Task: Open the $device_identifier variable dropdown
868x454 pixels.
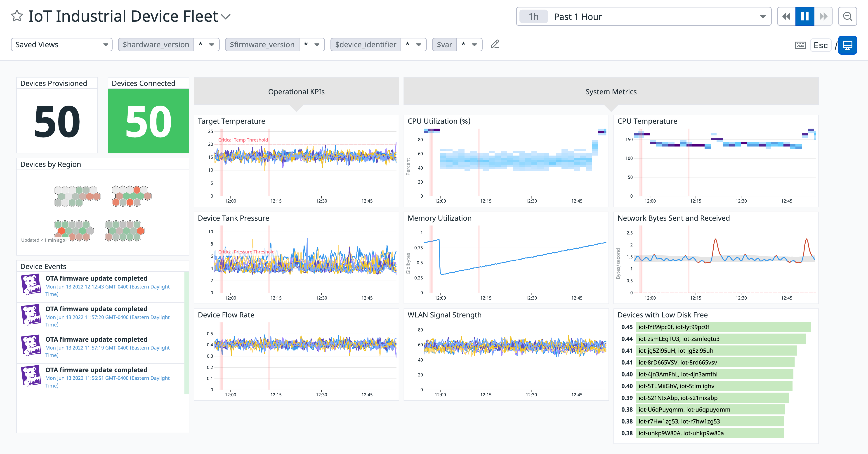Action: tap(418, 44)
